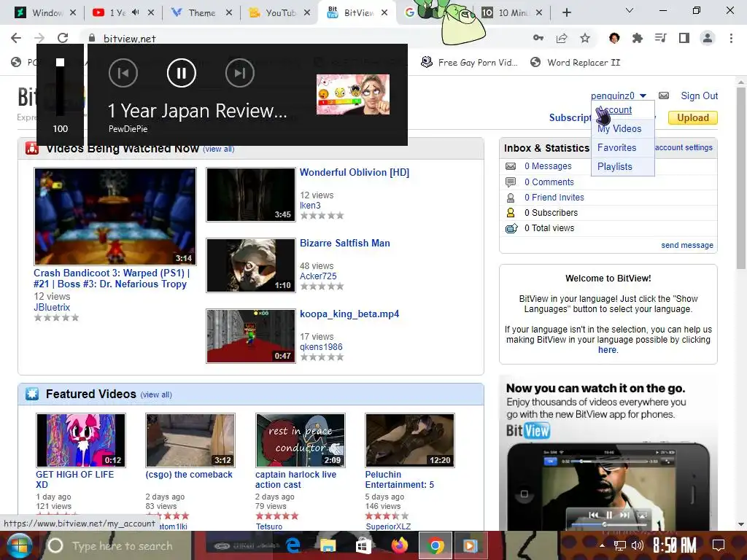Viewport: 747px width, 560px height.
Task: Open account settings link
Action: pyautogui.click(x=684, y=147)
